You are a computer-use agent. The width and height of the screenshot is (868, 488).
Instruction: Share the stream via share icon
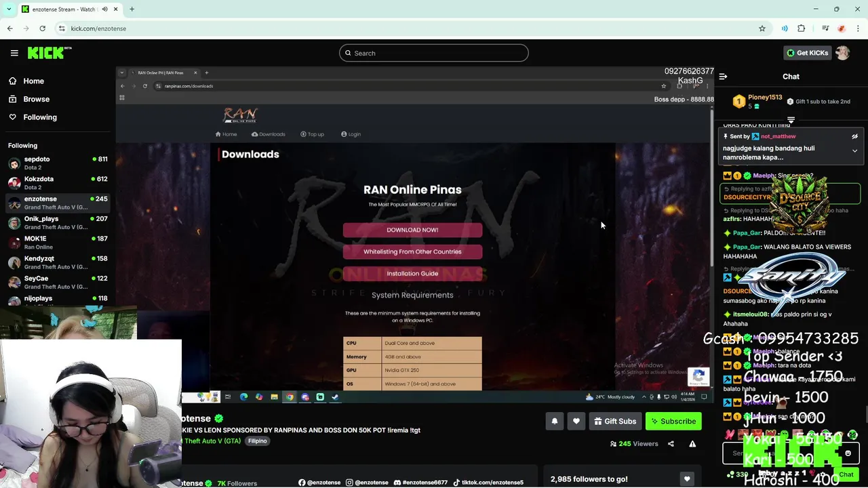pyautogui.click(x=671, y=444)
